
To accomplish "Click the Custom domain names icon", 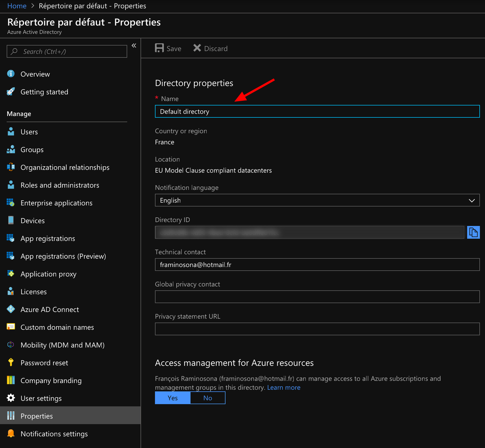I will tap(11, 327).
